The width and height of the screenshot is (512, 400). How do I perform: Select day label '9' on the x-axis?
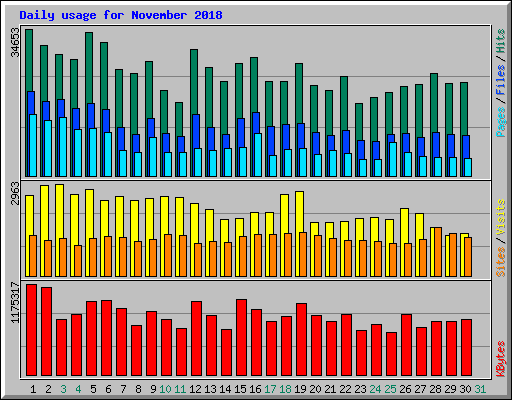(153, 389)
